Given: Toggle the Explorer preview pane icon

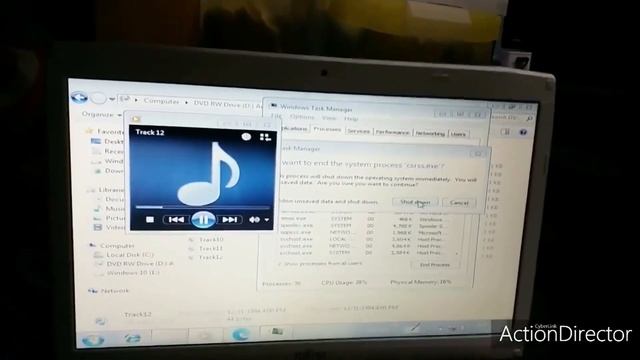Looking at the screenshot, I should pos(505,131).
